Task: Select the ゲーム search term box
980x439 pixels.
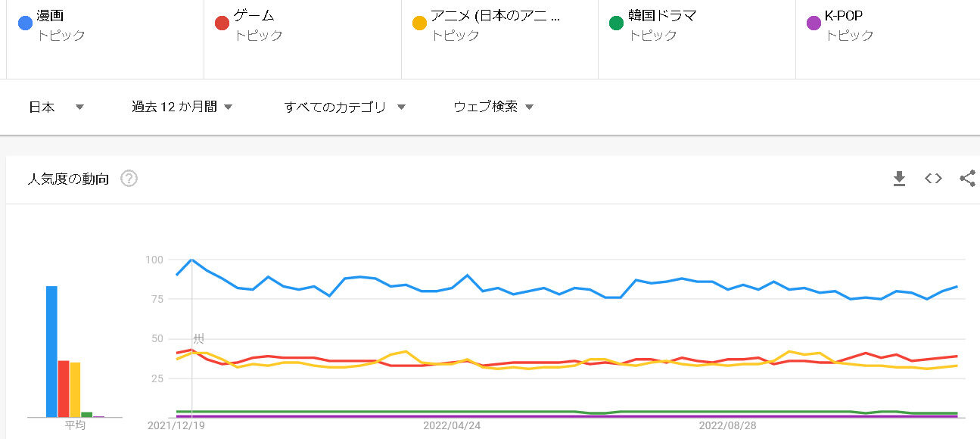Action: click(x=303, y=25)
